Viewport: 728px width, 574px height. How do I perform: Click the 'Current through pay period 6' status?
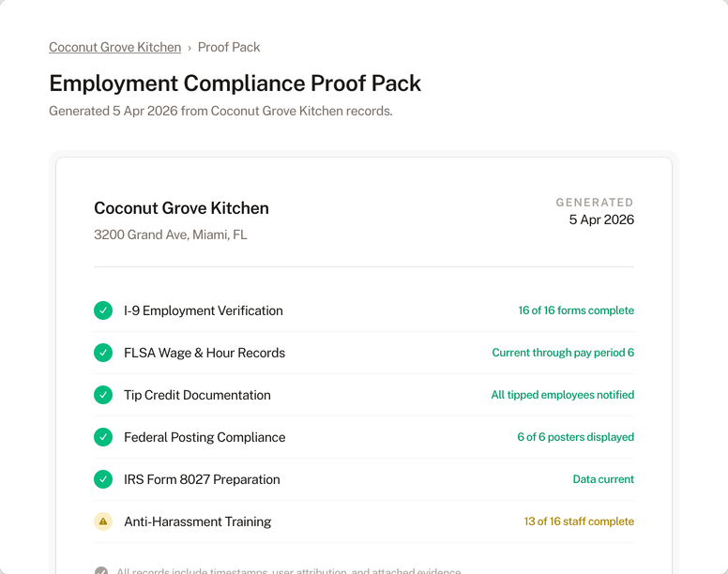click(x=563, y=353)
